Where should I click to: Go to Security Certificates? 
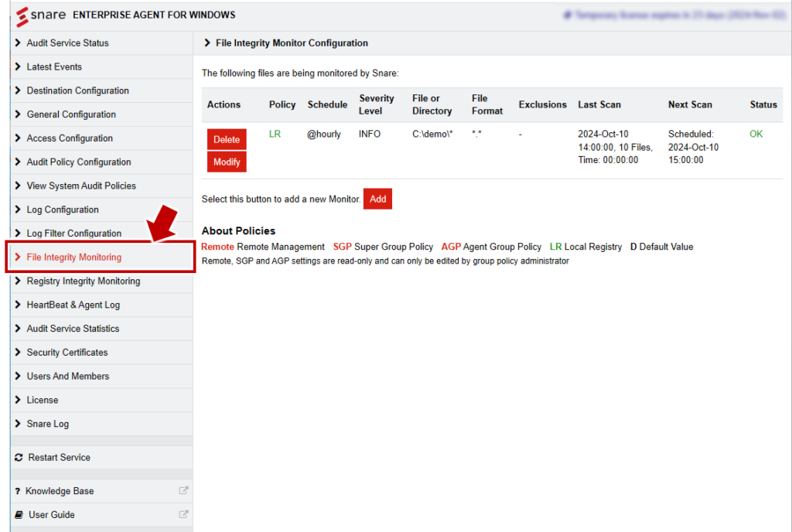coord(101,352)
